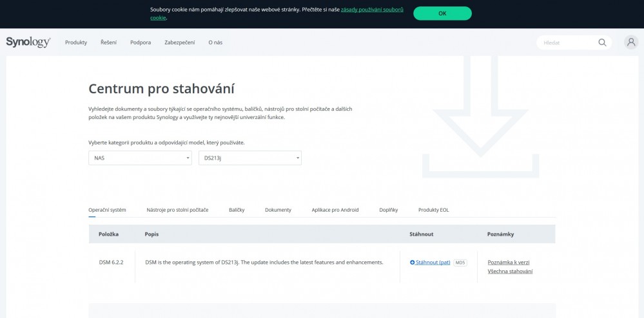Open the Produkty menu

point(76,42)
